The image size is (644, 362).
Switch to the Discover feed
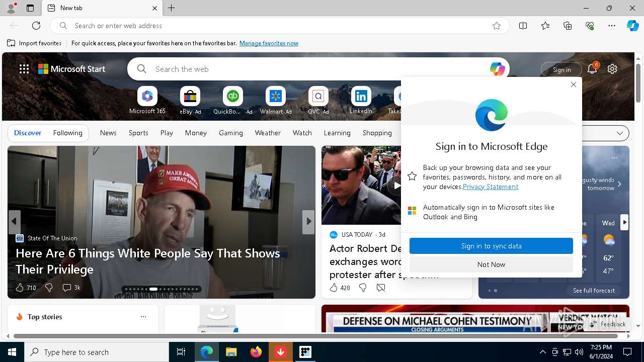coord(28,133)
